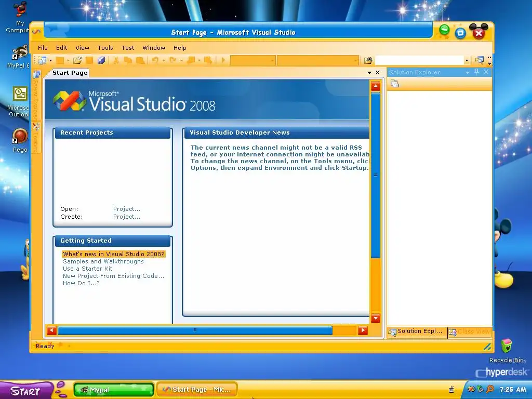Switch to Mypal taskbar button
532x399 pixels.
pos(114,390)
